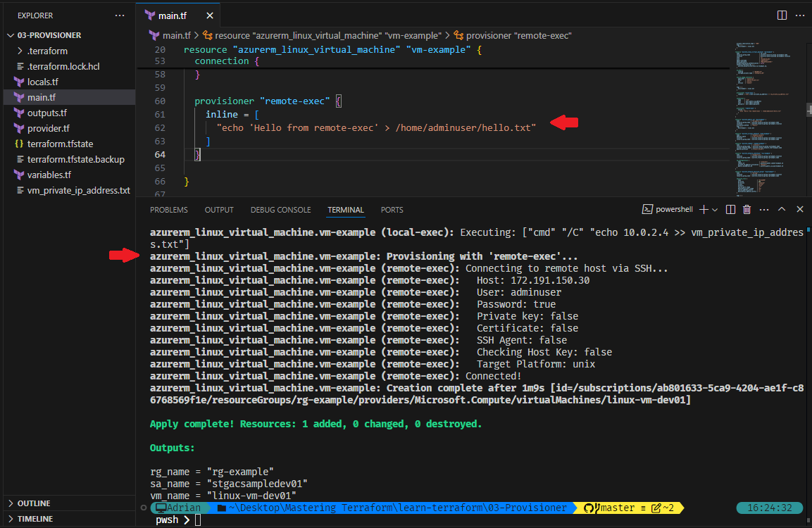Screen dimensions: 812x528
Task: Open the DEBUG CONSOLE tab
Action: pyautogui.click(x=281, y=210)
